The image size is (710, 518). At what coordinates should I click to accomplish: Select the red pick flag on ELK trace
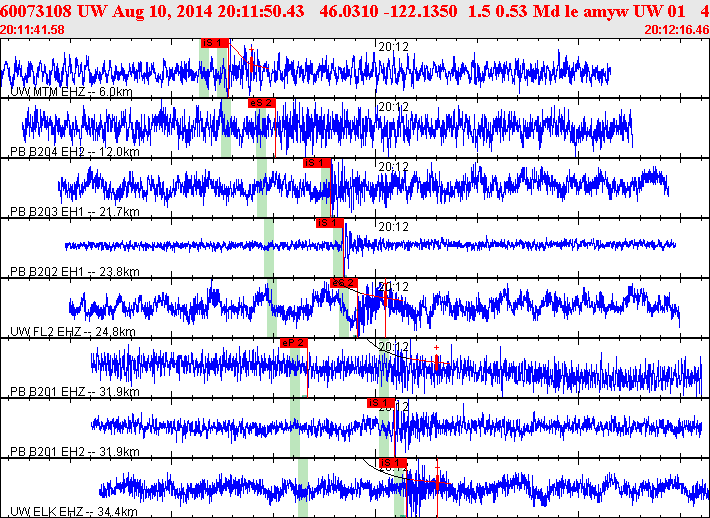(x=393, y=462)
